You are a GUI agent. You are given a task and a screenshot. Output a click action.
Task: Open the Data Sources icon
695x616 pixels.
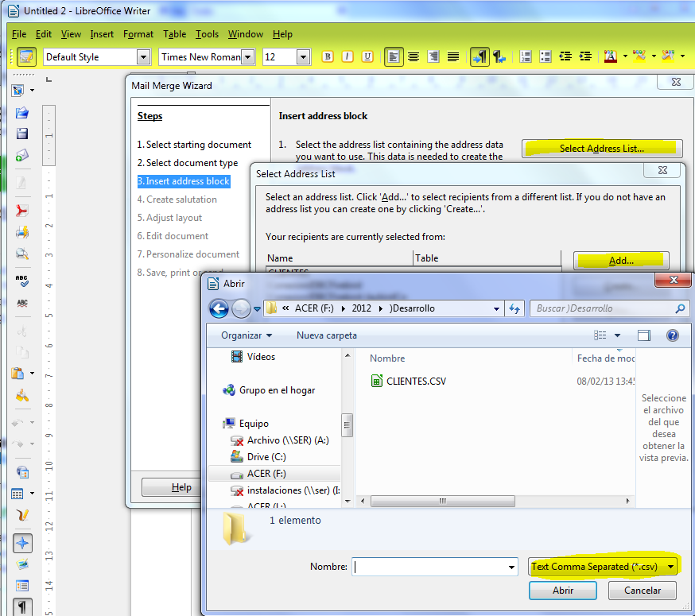pyautogui.click(x=22, y=586)
